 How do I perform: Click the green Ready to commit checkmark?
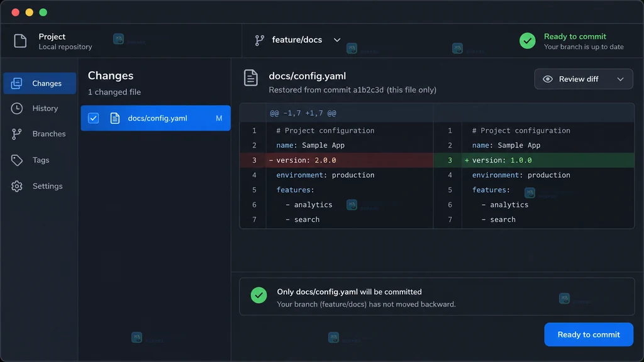tap(528, 41)
